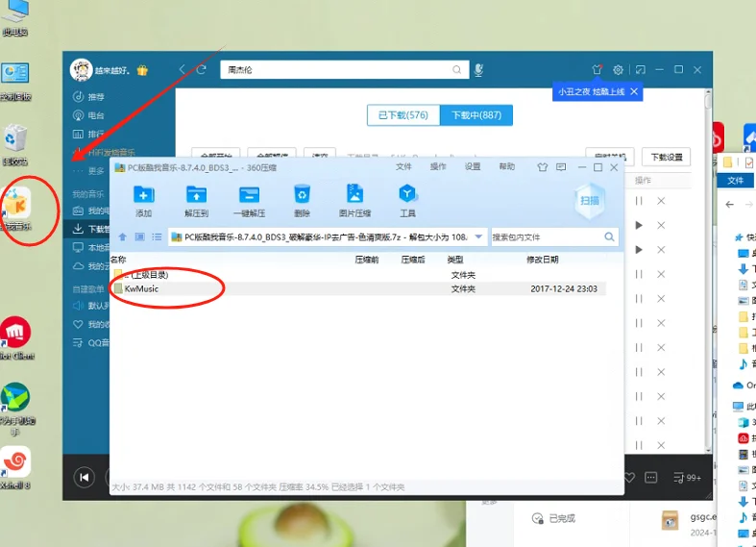
Task: Switch to the 已下载(576) tab in Kuwo
Action: click(x=403, y=115)
